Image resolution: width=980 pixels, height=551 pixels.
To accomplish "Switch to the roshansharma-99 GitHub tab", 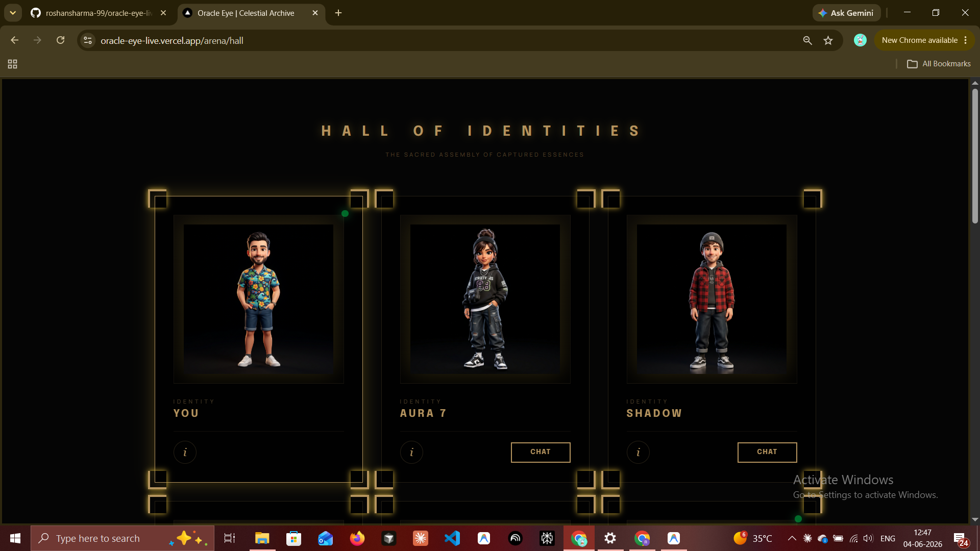I will coord(98,13).
